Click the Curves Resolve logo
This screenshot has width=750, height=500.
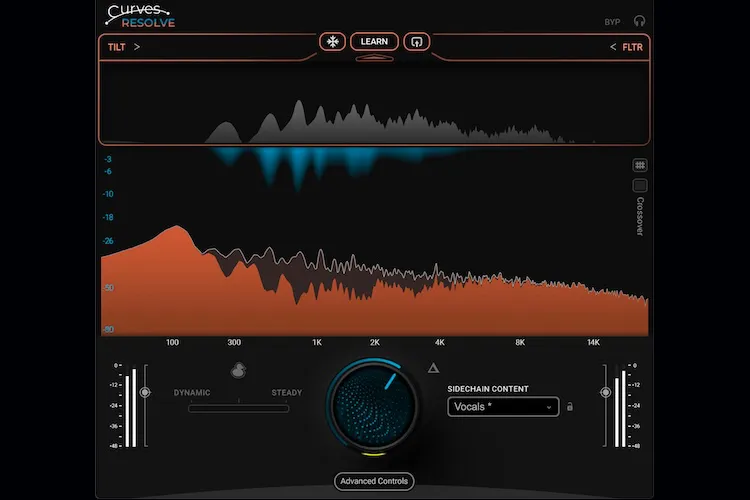[x=140, y=16]
